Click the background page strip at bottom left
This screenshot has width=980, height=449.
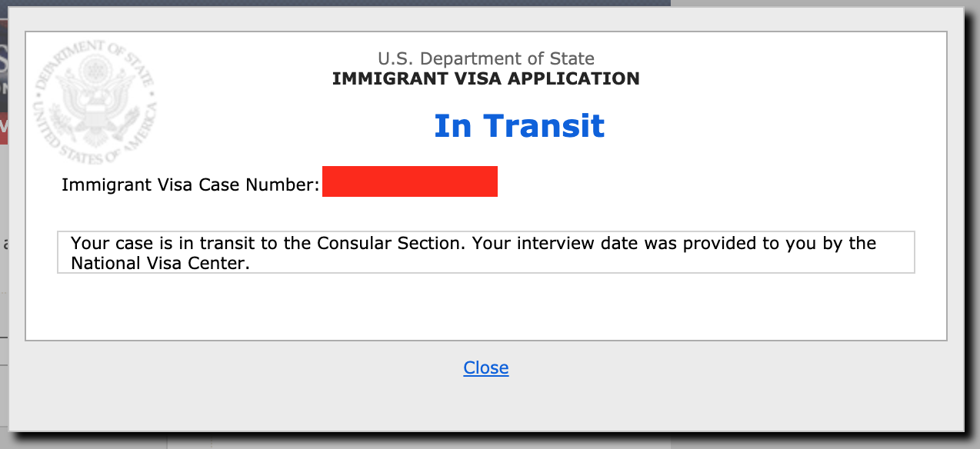[85, 441]
